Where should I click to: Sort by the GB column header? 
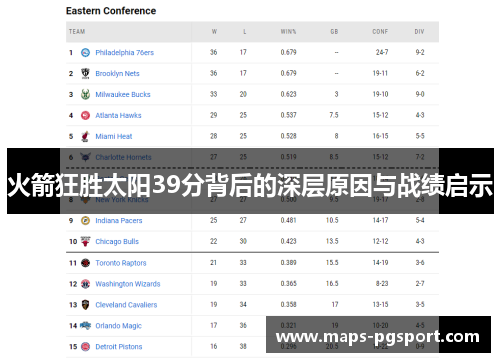(334, 32)
